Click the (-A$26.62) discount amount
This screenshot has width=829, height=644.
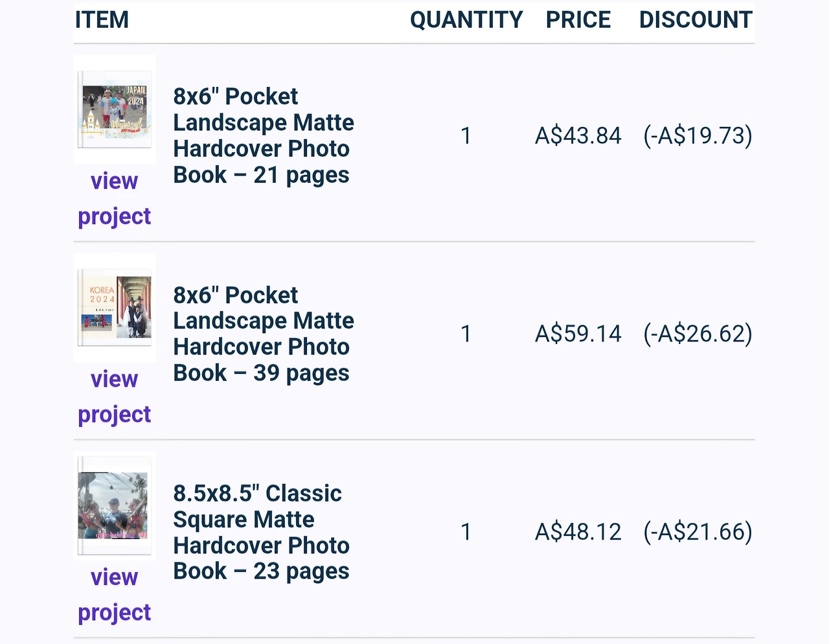698,334
